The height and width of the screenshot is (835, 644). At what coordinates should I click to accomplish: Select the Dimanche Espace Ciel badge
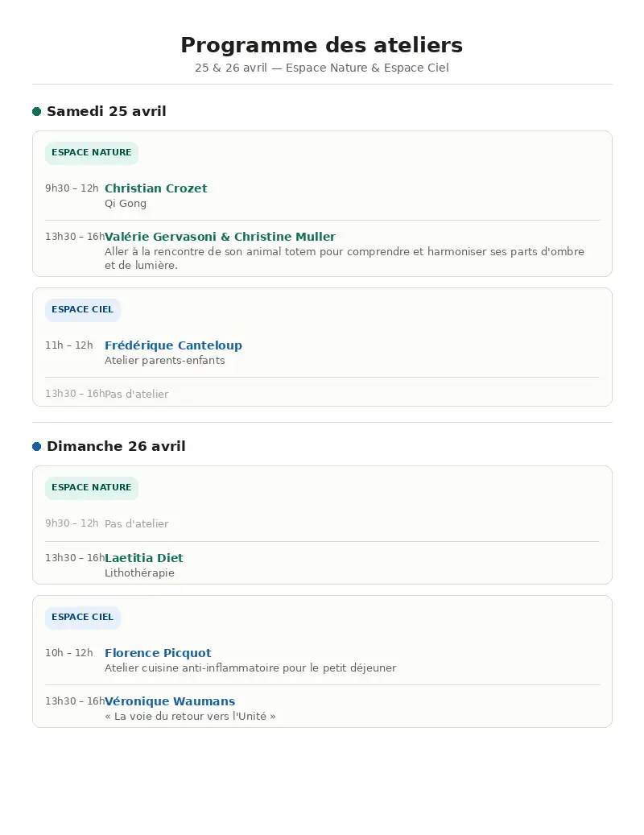point(82,618)
